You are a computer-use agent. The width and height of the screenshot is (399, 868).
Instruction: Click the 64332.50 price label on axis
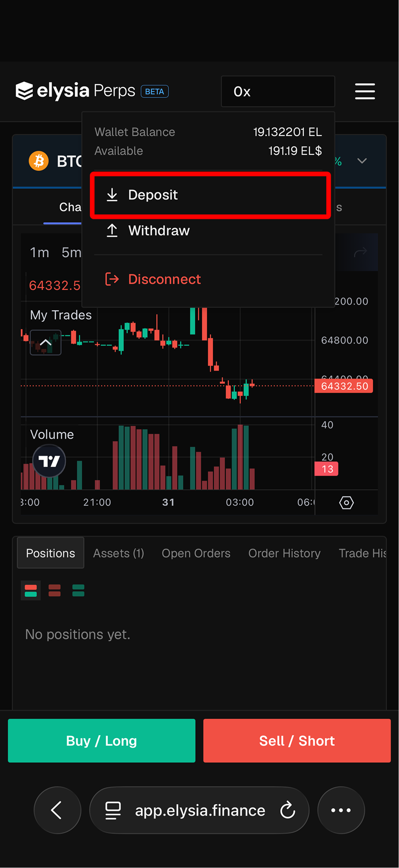coord(344,386)
